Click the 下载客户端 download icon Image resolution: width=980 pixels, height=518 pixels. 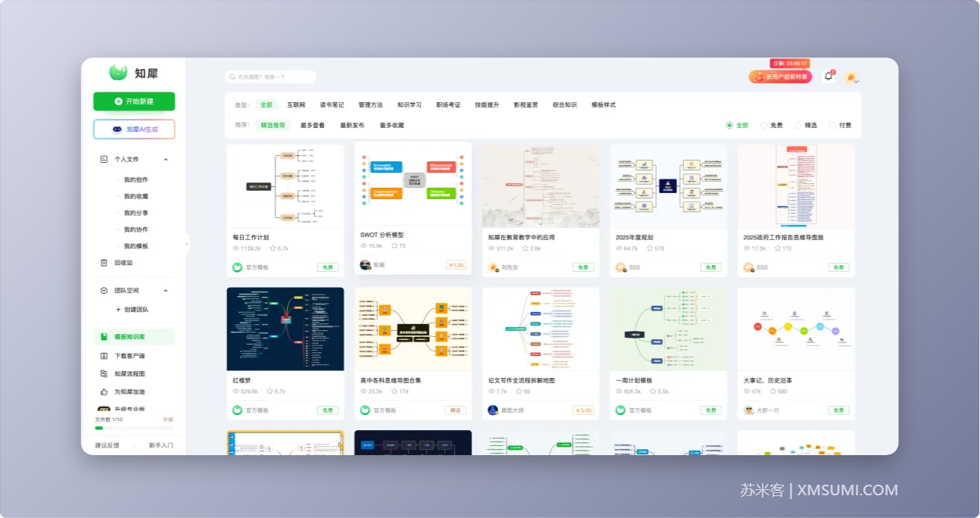[x=105, y=356]
